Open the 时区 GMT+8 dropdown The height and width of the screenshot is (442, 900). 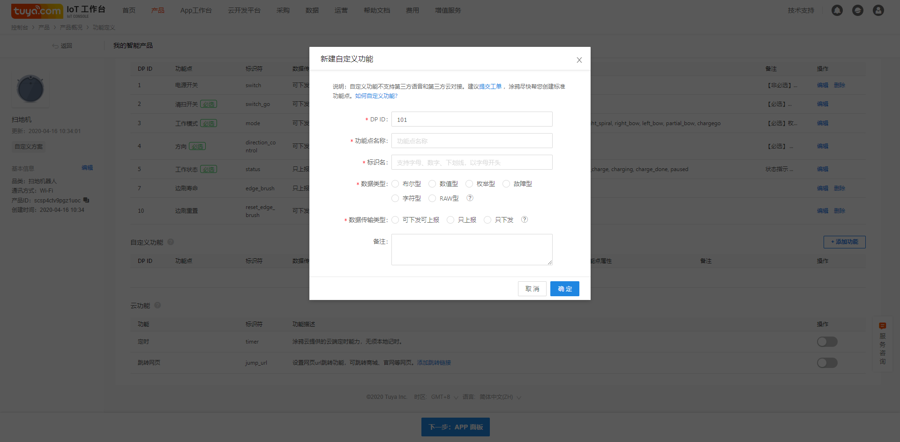[x=445, y=397]
